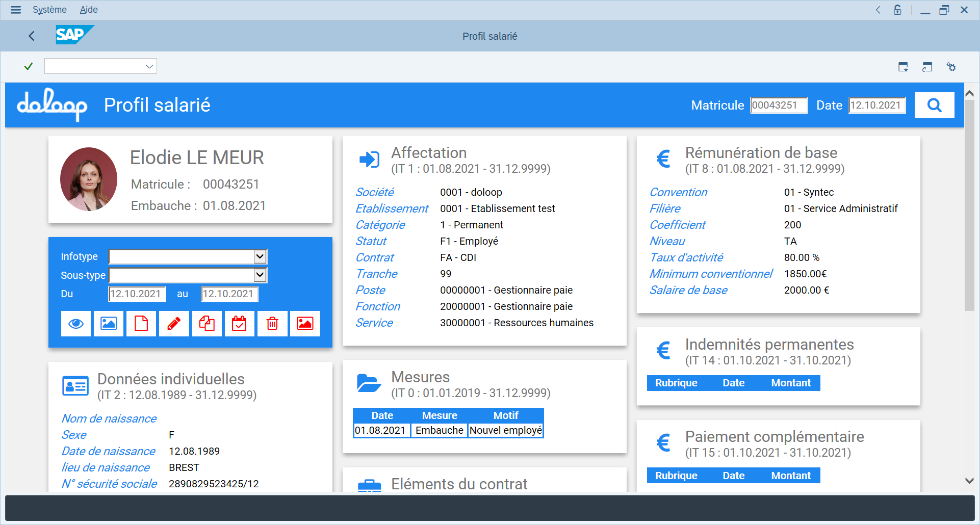Screen dimensions: 980x525
Task: Click the Données individuelles ID card icon
Action: 75,386
